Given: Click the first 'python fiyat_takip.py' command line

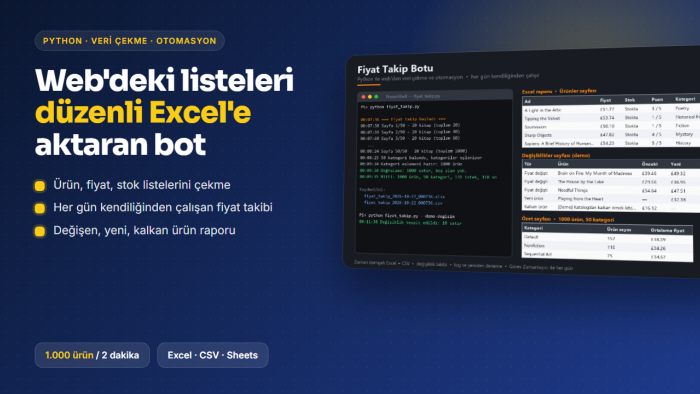Looking at the screenshot, I should (390, 107).
